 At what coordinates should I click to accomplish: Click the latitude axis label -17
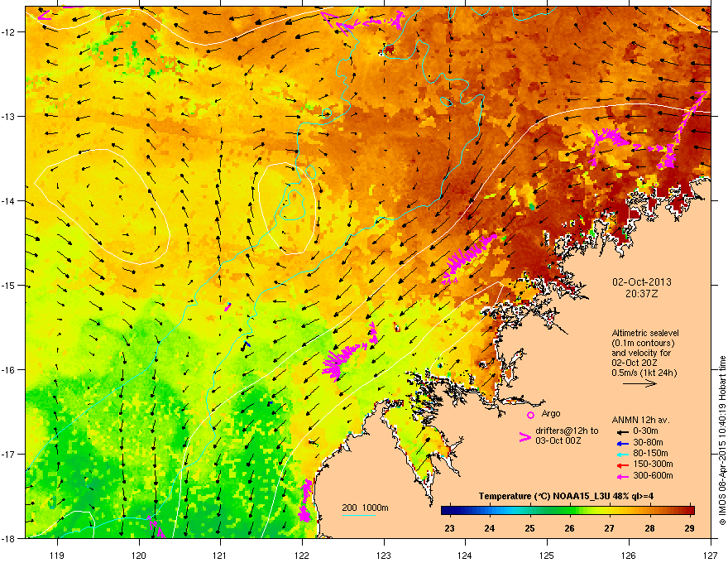pos(9,454)
